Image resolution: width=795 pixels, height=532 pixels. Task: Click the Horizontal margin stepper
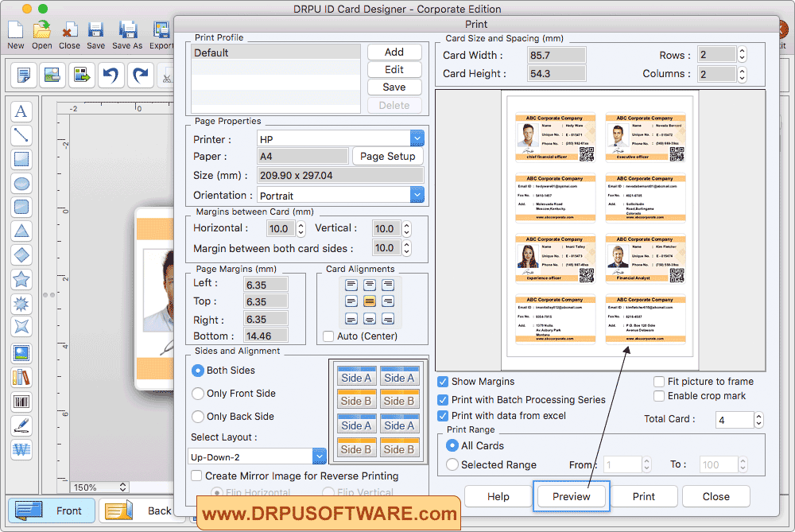pos(301,229)
